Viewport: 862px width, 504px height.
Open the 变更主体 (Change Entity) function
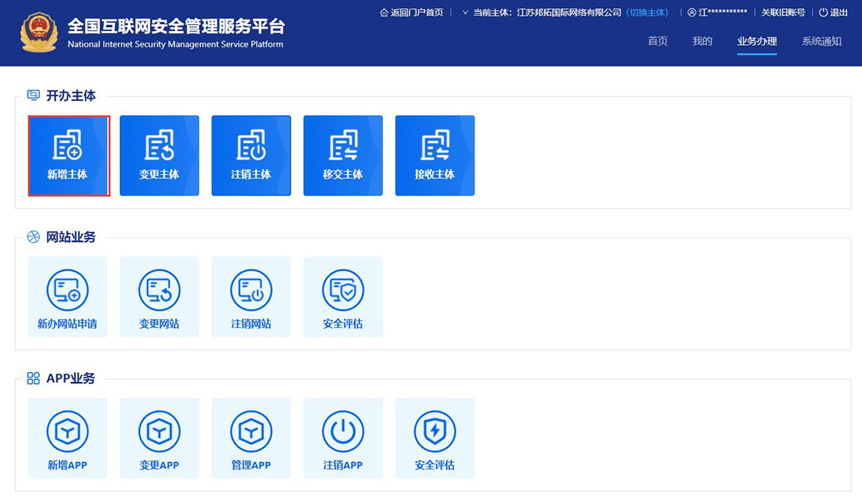coord(159,155)
